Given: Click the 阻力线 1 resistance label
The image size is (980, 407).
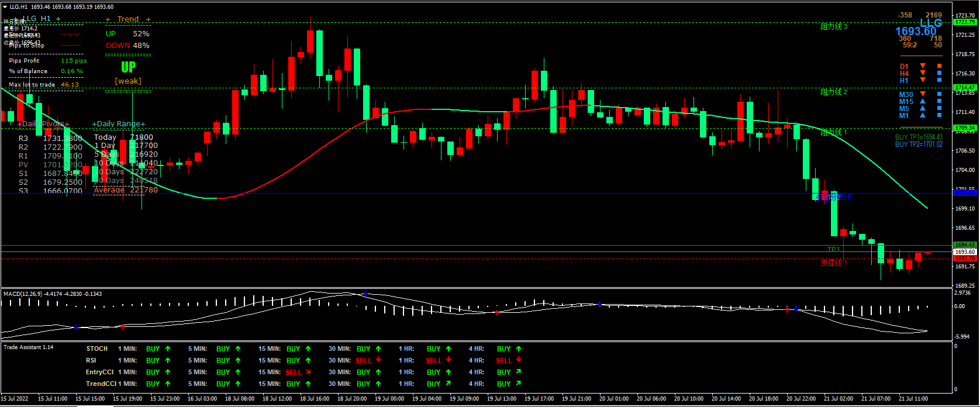Looking at the screenshot, I should 834,132.
